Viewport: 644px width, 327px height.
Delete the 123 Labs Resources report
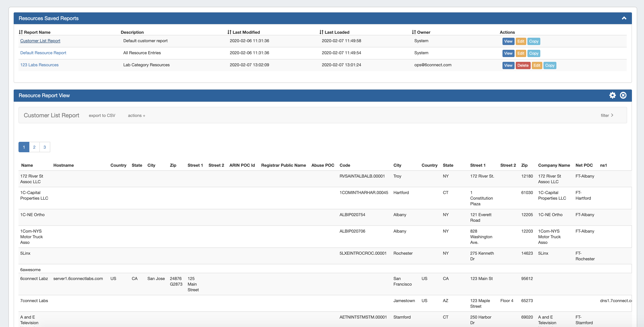(523, 65)
